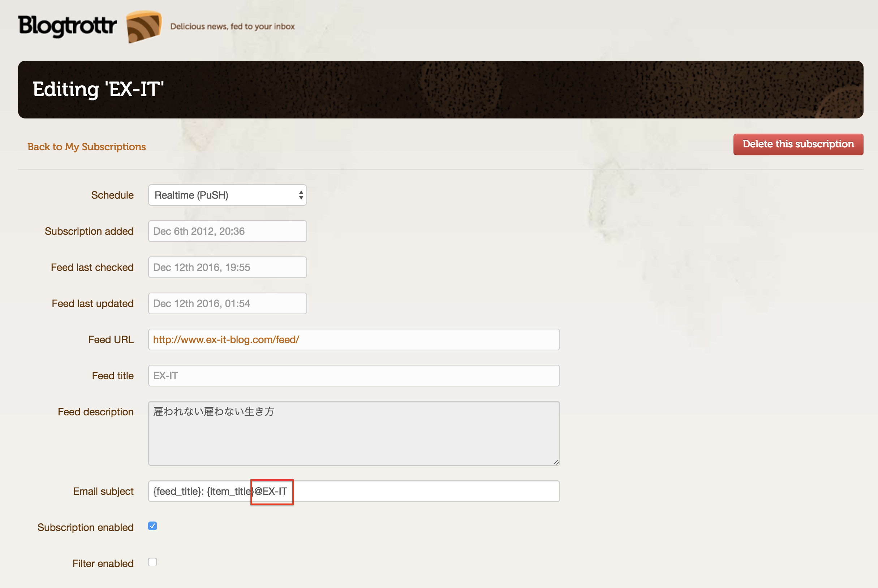Click the Feed description label
The height and width of the screenshot is (588, 878).
coord(96,412)
